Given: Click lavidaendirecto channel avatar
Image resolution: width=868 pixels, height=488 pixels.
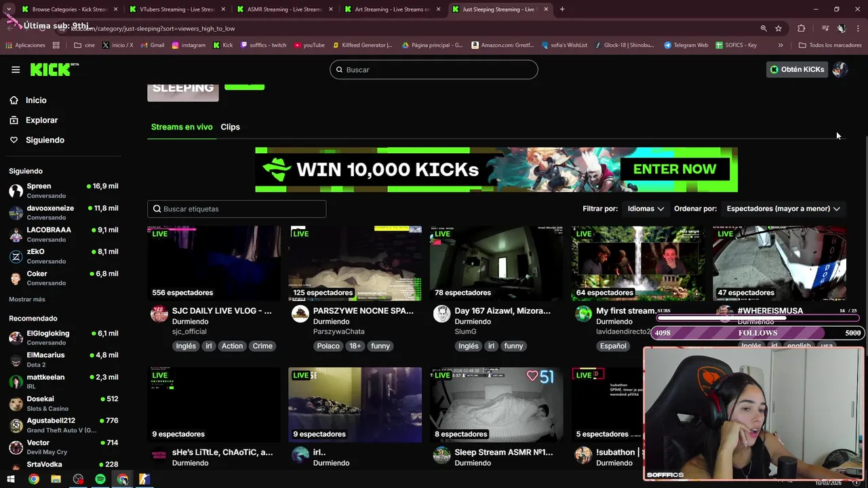Looking at the screenshot, I should [x=583, y=314].
